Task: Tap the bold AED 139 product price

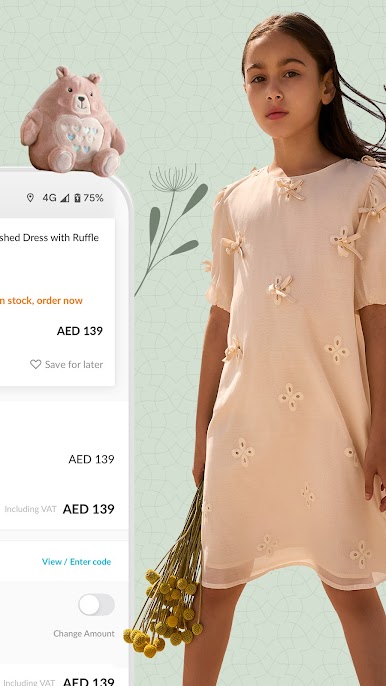Action: click(80, 331)
